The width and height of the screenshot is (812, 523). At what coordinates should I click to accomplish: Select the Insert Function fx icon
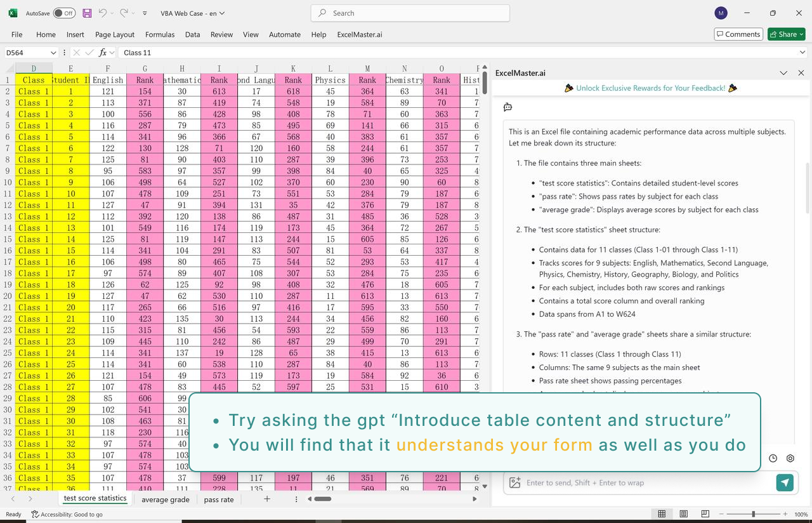[x=105, y=52]
